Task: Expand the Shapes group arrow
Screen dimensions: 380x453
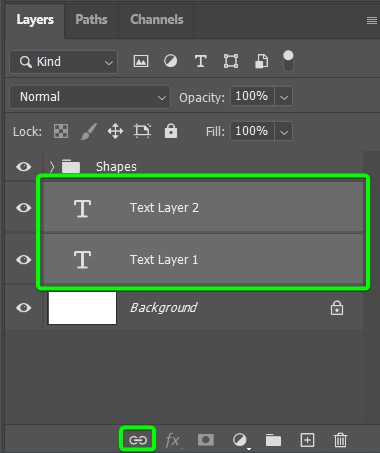Action: 52,166
